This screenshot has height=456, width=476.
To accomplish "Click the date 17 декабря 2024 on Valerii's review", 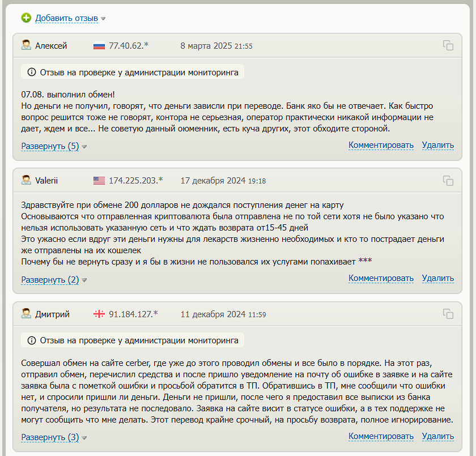I will pos(213,181).
